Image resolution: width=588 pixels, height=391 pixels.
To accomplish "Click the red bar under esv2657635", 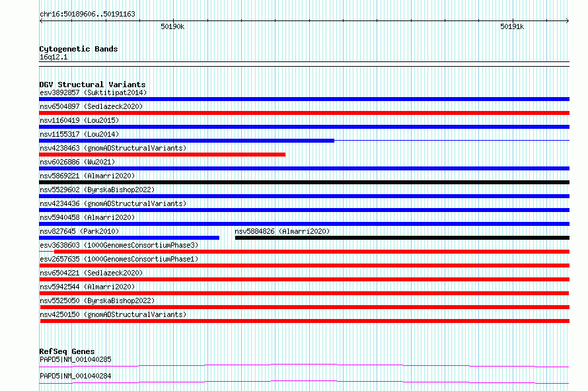I will (x=304, y=266).
